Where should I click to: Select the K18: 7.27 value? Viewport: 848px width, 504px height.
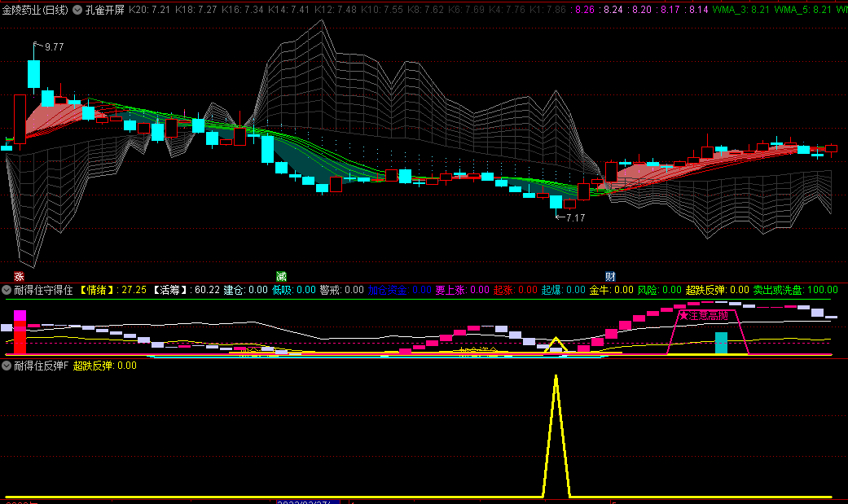[x=196, y=10]
